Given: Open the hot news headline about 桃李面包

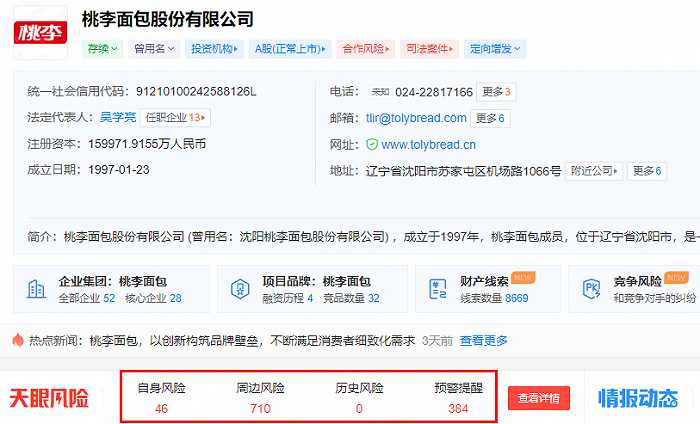Looking at the screenshot, I should 252,341.
